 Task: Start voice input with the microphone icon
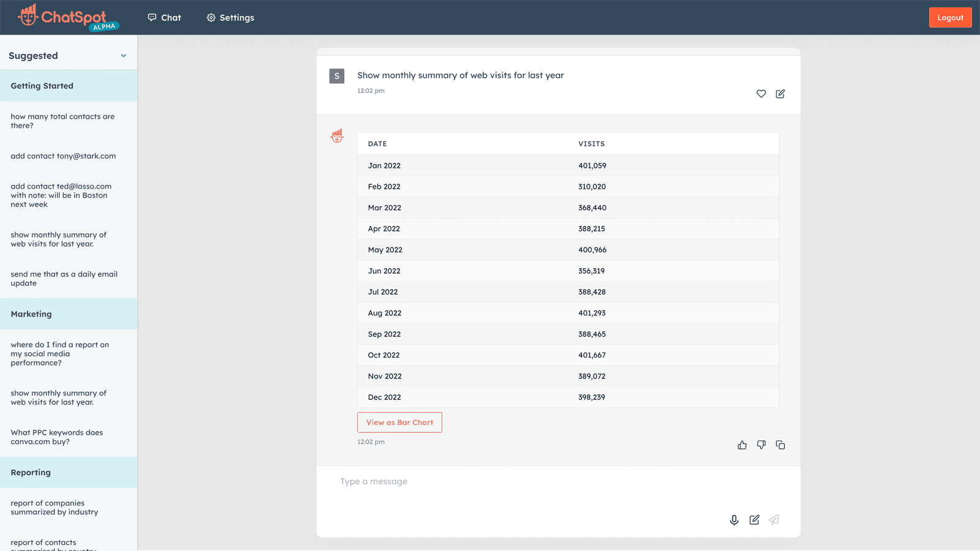pos(734,520)
